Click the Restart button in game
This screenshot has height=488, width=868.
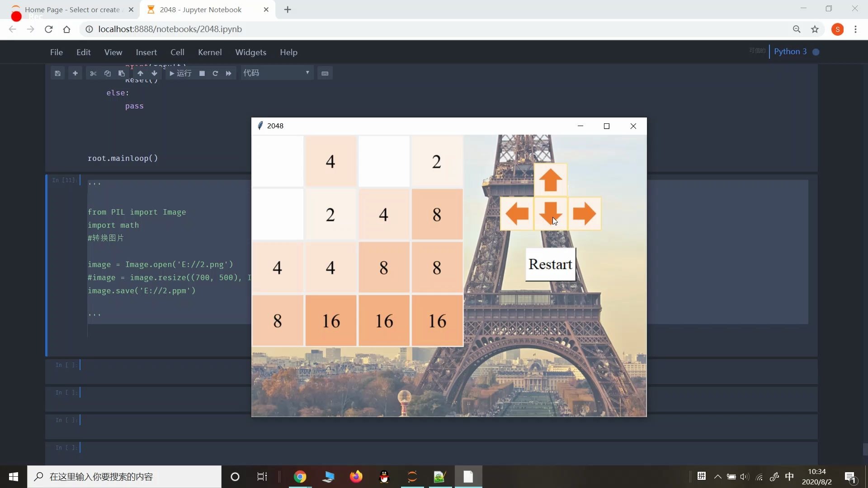[550, 264]
